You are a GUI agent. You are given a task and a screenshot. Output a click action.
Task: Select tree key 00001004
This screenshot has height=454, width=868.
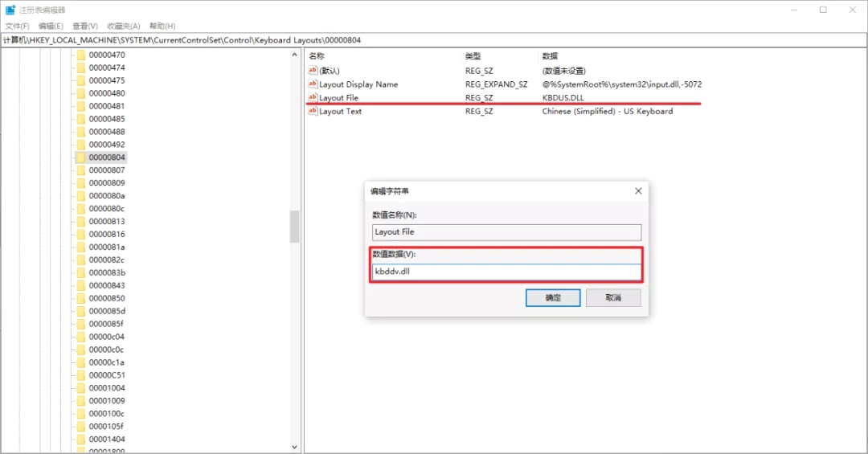107,388
